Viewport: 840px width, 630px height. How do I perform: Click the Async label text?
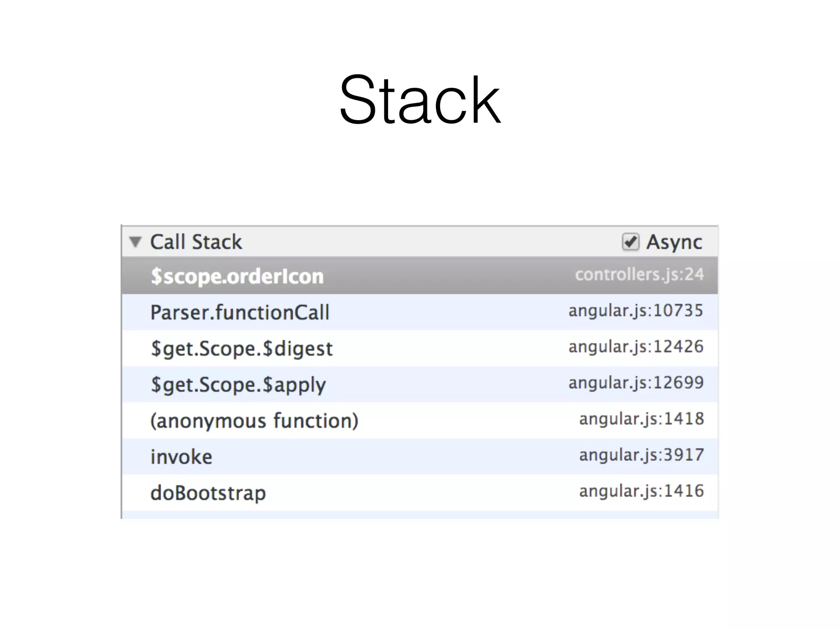coord(674,242)
